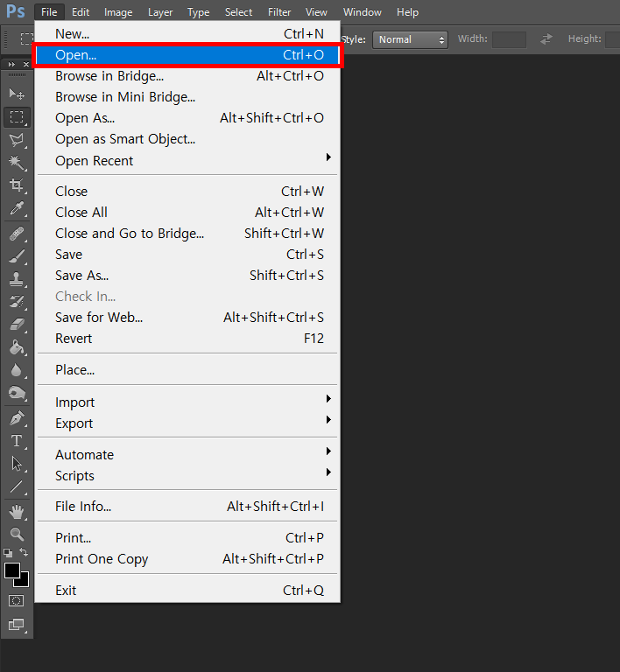Select the Move tool

(x=17, y=94)
